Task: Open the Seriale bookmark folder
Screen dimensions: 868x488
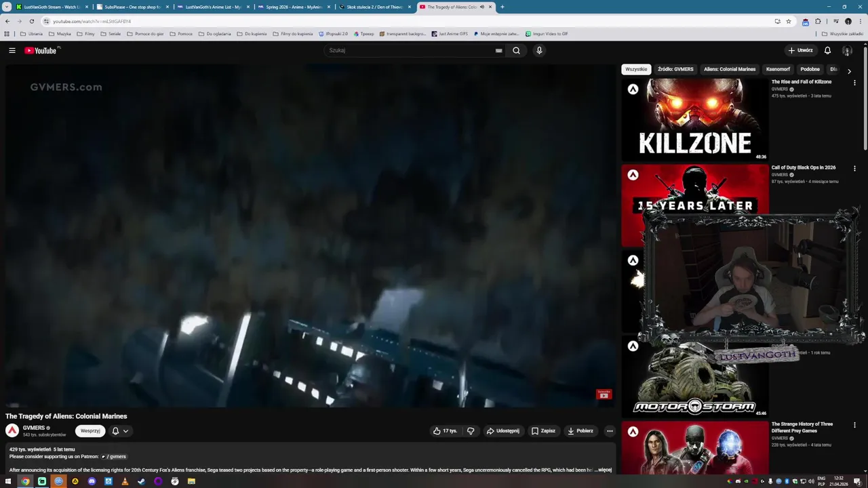Action: 111,33
